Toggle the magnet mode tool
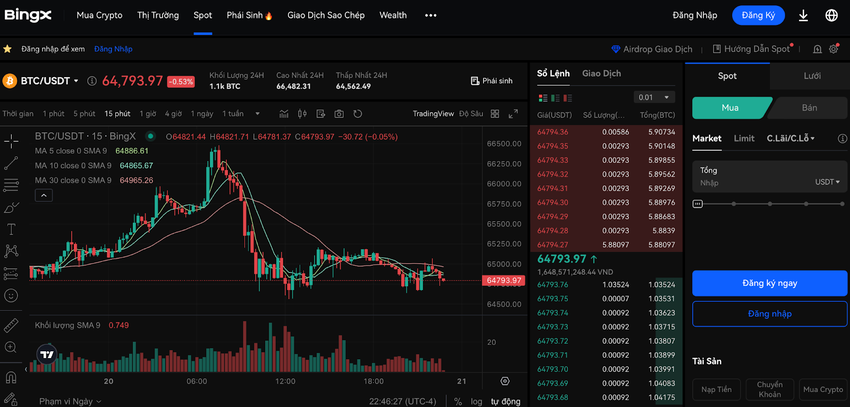This screenshot has width=850, height=407. coord(11,376)
